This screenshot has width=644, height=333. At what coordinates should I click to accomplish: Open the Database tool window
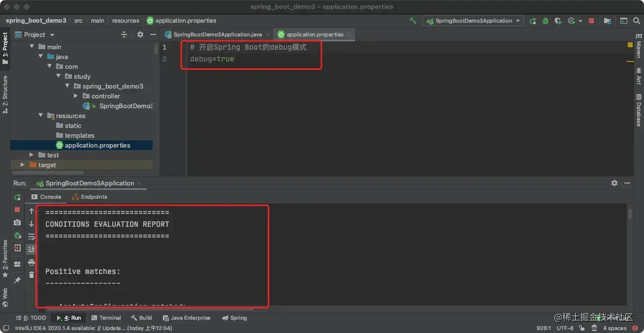(639, 110)
